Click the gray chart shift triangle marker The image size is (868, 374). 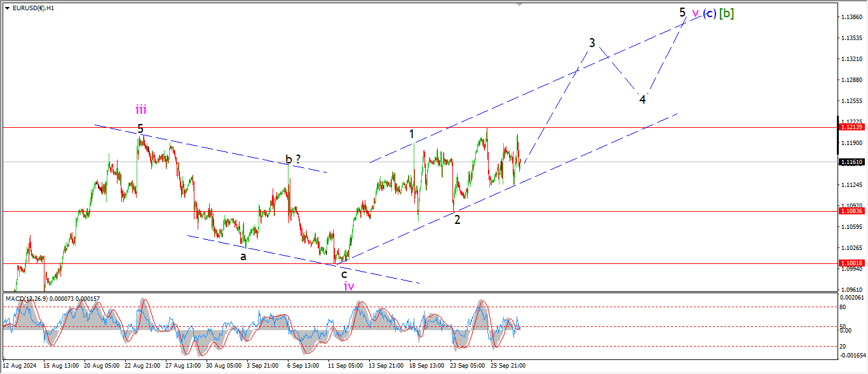click(520, 4)
